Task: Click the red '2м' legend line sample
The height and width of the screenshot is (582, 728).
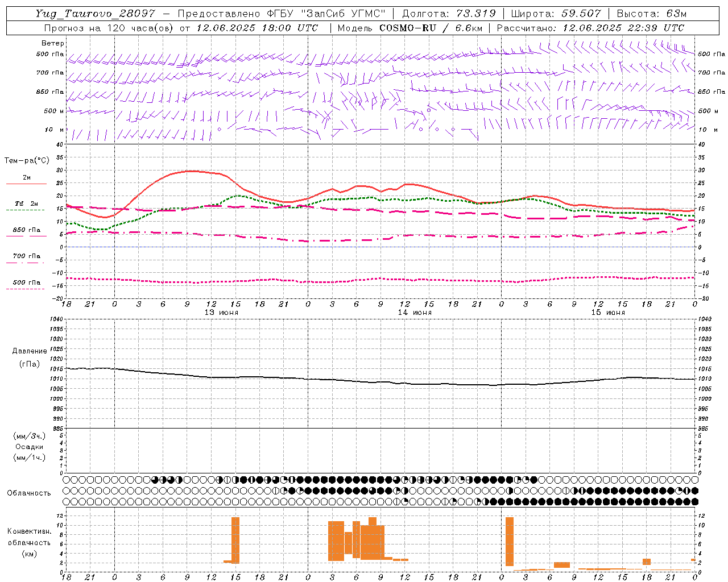Action: click(x=26, y=184)
